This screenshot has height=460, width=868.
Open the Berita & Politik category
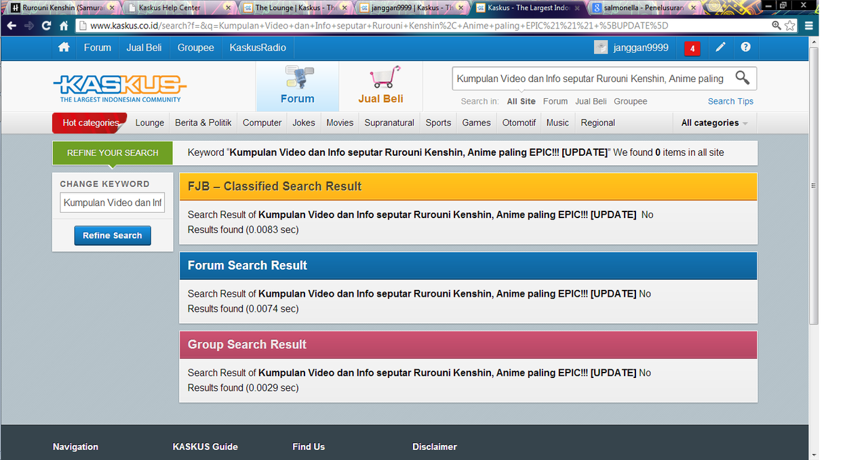[x=203, y=123]
